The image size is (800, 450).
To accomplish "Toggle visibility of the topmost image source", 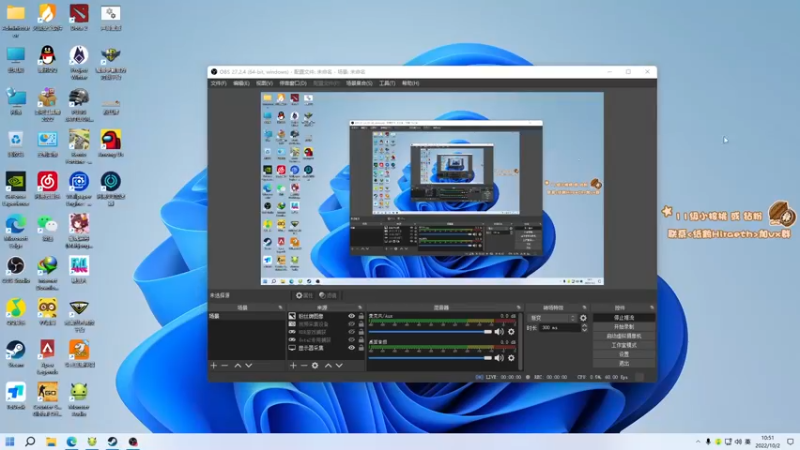I will (352, 316).
